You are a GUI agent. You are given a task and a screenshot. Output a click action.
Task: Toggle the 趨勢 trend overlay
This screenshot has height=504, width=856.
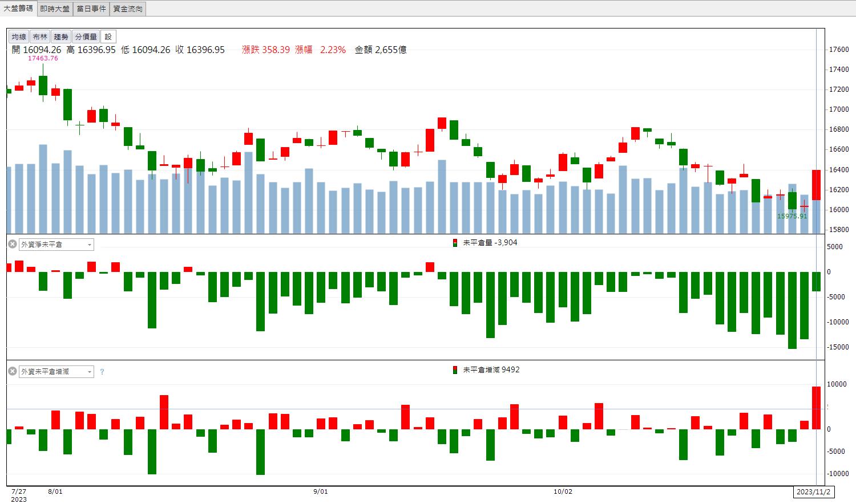click(x=61, y=36)
